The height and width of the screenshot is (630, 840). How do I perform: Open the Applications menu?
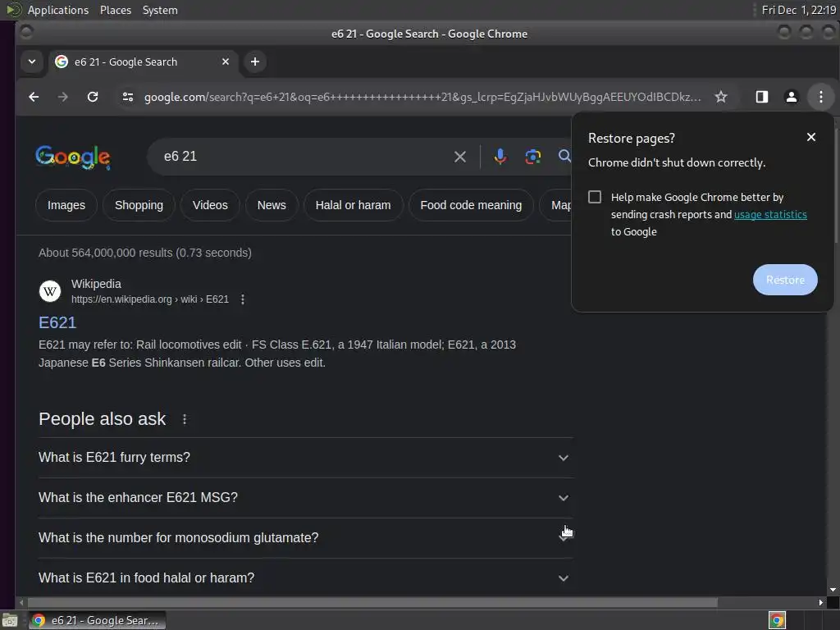coord(58,10)
